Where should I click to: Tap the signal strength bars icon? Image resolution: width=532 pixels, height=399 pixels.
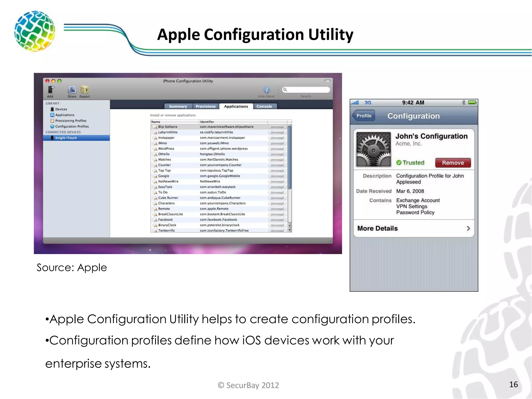[x=355, y=103]
